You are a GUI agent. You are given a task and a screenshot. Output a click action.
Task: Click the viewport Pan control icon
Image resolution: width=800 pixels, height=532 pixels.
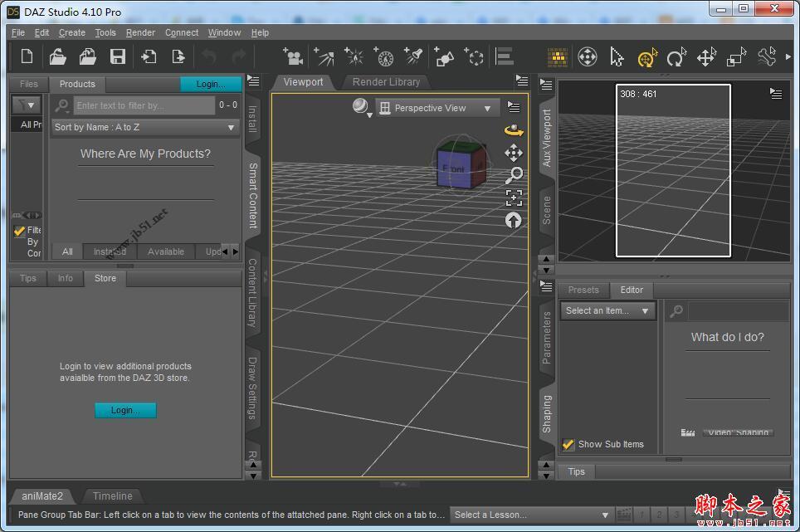(514, 153)
